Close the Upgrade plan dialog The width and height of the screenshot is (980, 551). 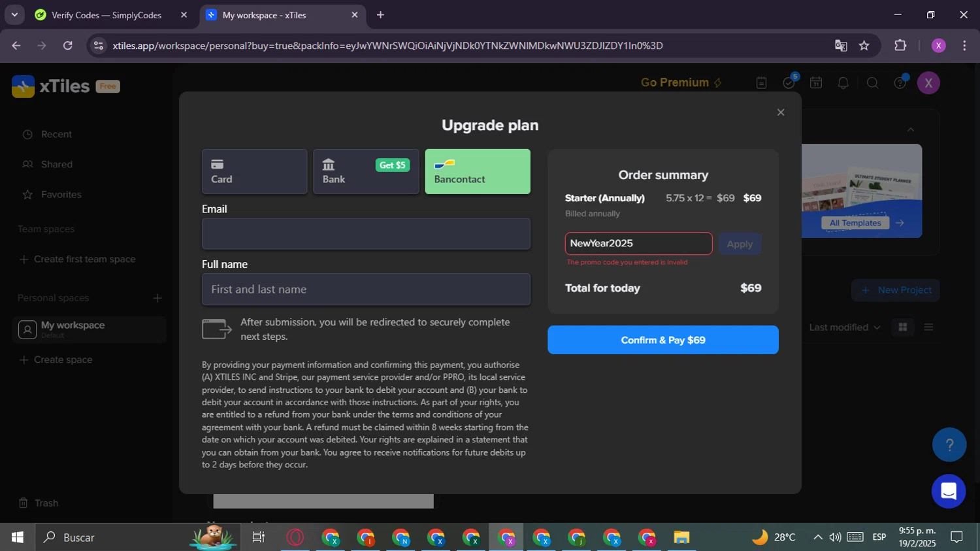coord(780,112)
